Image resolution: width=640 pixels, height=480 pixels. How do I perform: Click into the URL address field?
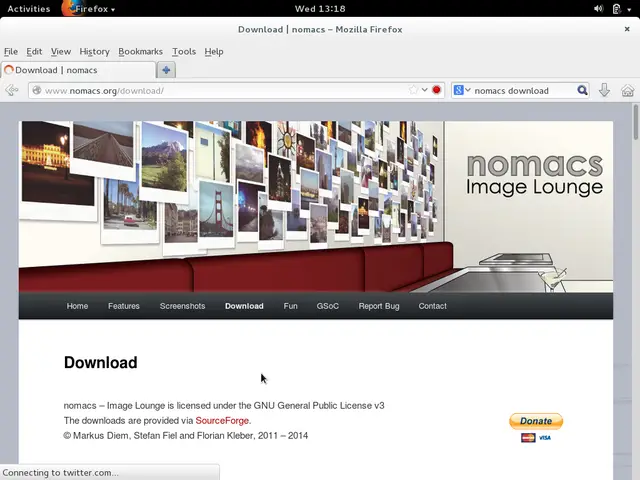220,90
